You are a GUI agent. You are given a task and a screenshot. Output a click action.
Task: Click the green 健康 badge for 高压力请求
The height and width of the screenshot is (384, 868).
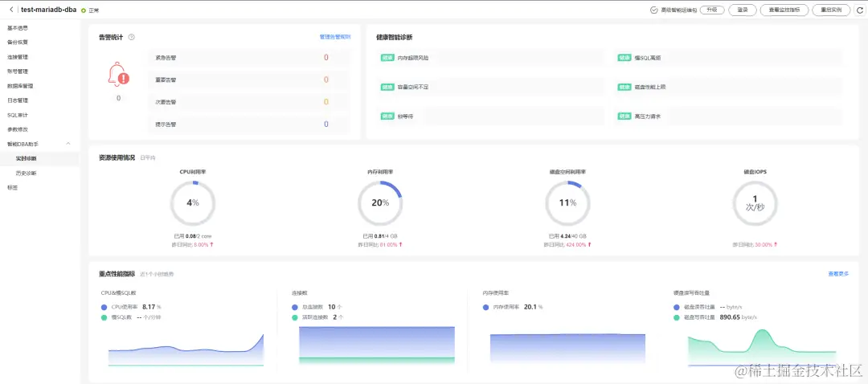(624, 116)
